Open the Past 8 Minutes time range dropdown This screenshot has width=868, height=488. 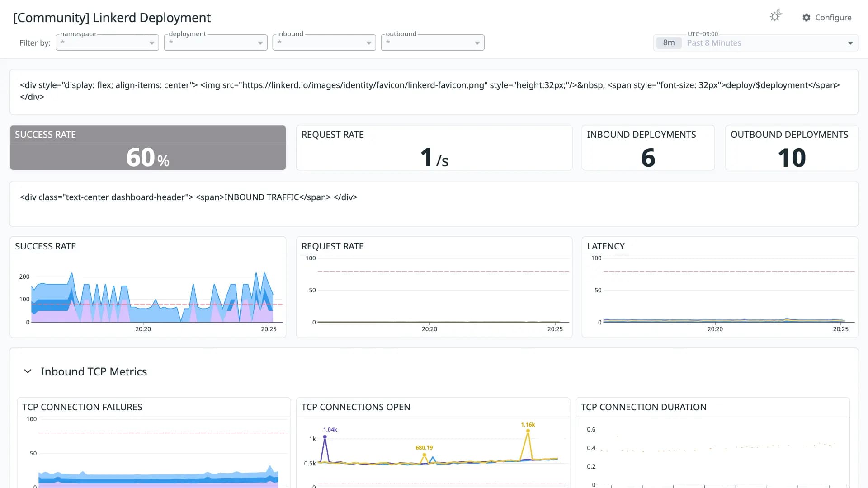point(755,43)
